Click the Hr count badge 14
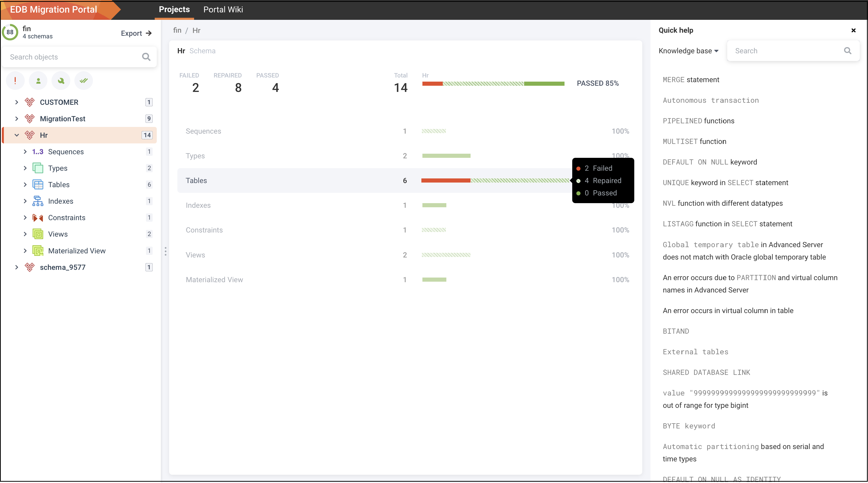 147,135
